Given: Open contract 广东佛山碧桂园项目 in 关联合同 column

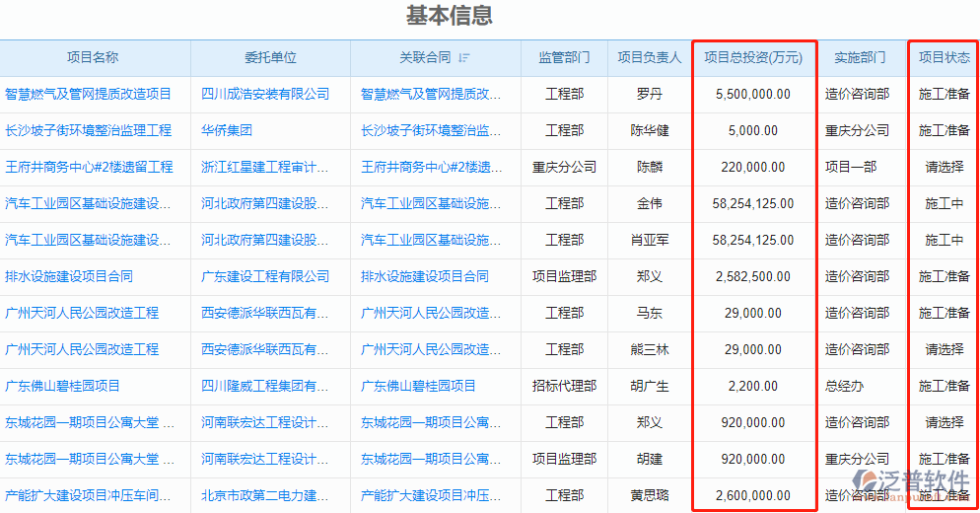Looking at the screenshot, I should tap(418, 386).
